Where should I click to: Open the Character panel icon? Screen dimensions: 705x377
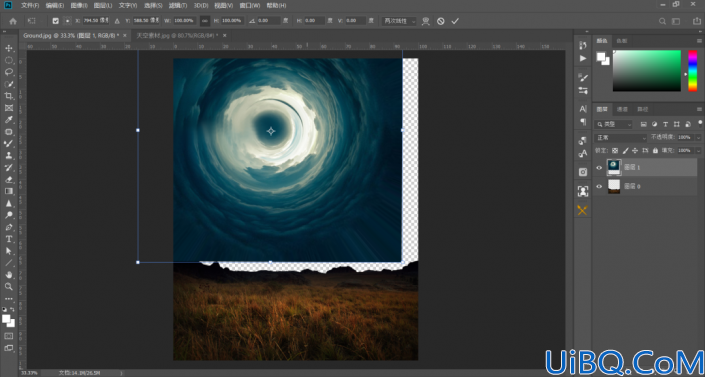583,109
